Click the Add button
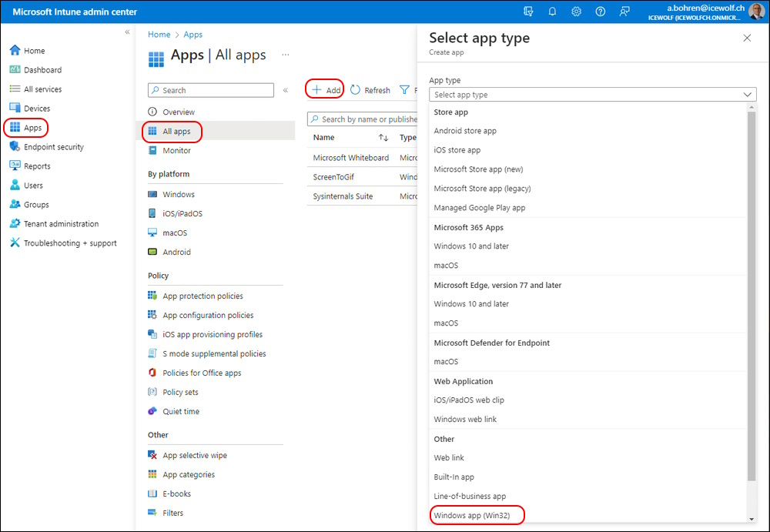Viewport: 770px width, 532px height. click(326, 90)
